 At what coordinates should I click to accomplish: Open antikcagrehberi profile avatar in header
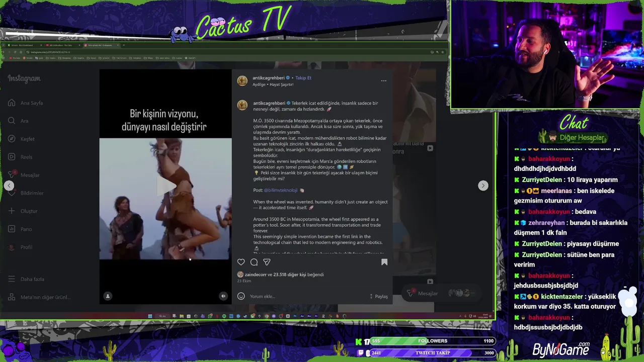pyautogui.click(x=243, y=80)
